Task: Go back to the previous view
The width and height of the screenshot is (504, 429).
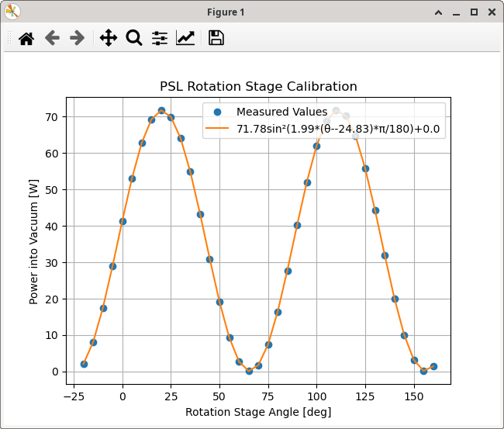Action: tap(52, 38)
